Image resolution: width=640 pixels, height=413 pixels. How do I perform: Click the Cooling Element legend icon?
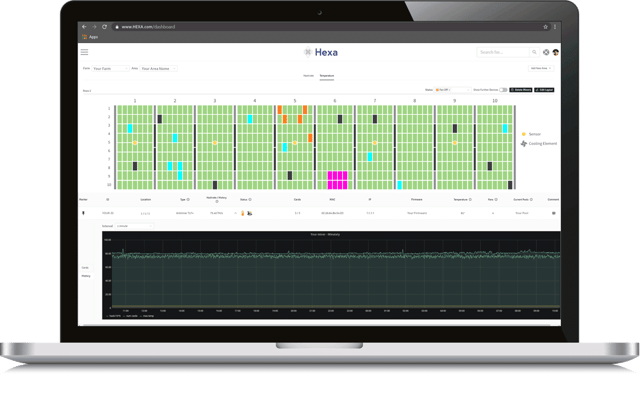click(x=524, y=144)
